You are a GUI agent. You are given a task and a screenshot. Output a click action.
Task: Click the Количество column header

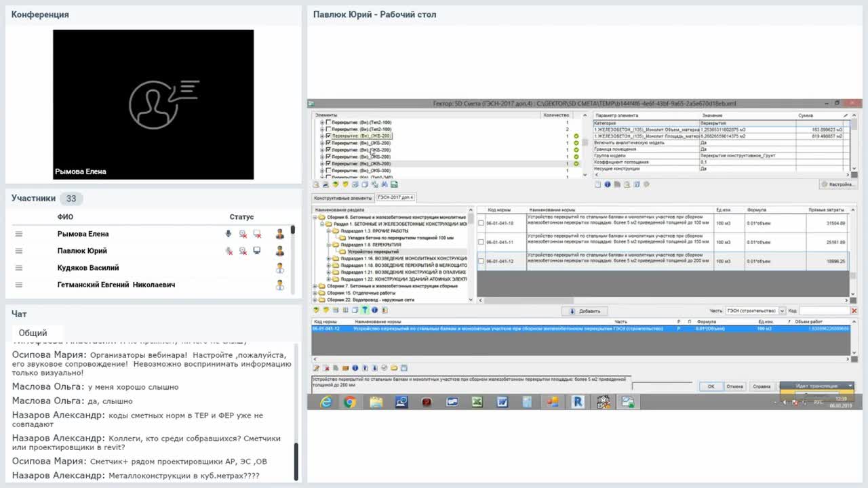pos(557,115)
